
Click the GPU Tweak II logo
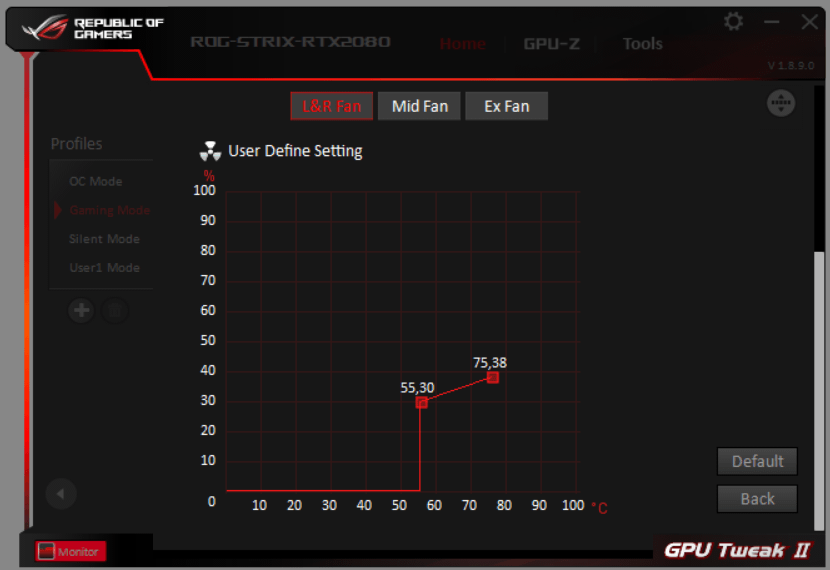click(737, 550)
